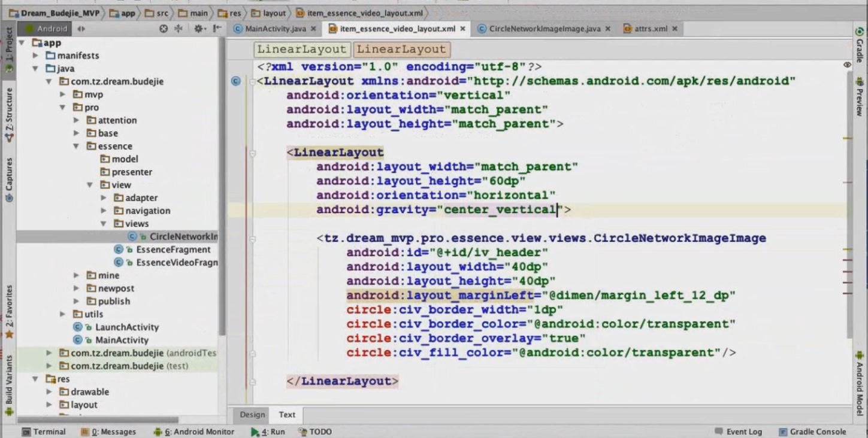The width and height of the screenshot is (868, 438).
Task: Expand the navigation package
Action: tap(103, 211)
